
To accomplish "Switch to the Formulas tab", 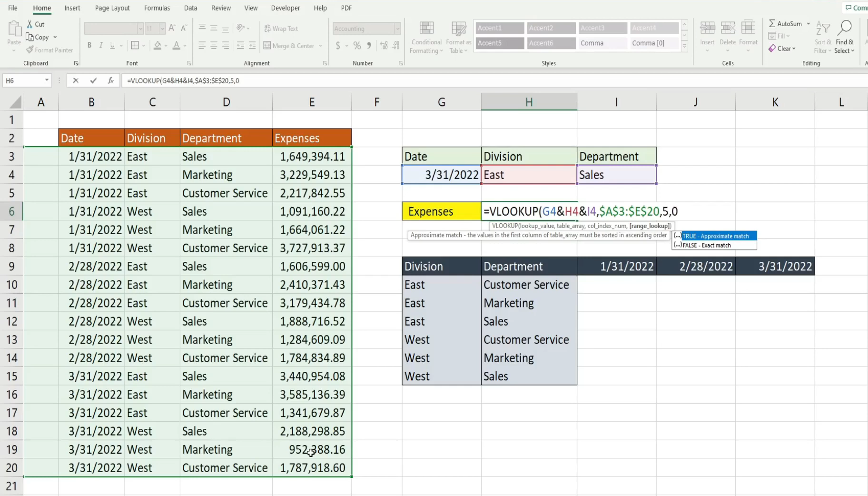I will click(x=157, y=8).
